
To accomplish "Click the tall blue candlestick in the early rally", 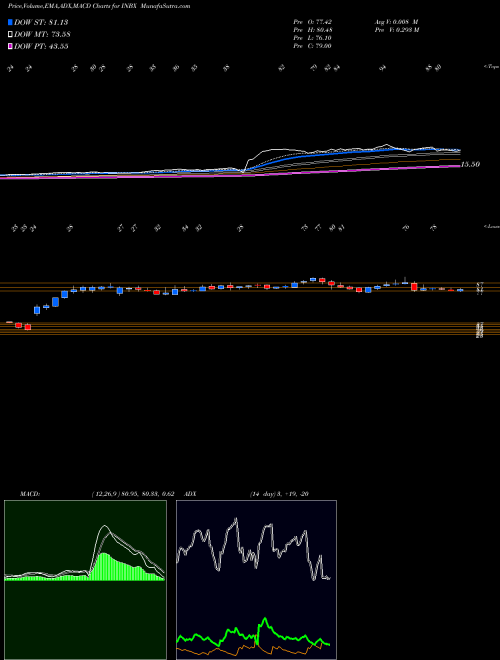I will click(55, 302).
